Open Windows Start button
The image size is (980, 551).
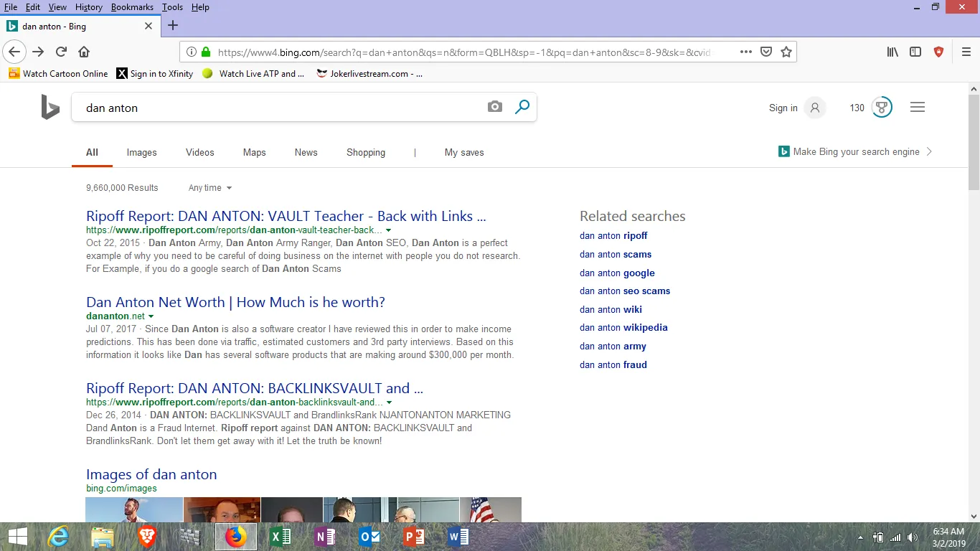(17, 537)
